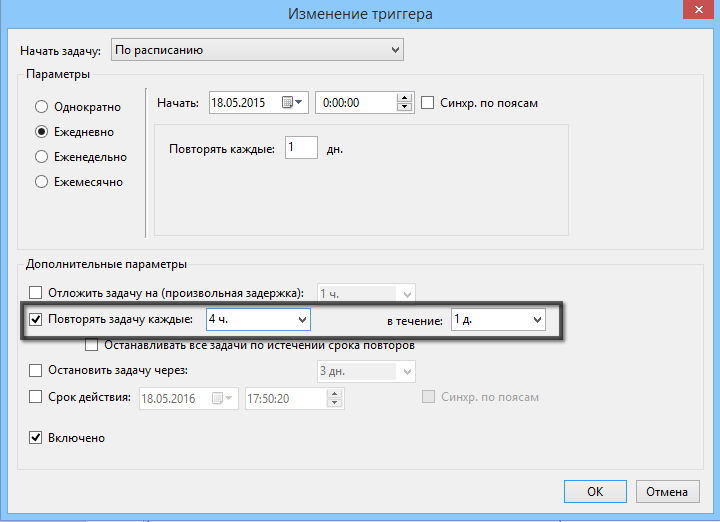The height and width of the screenshot is (522, 720).
Task: Tick Остановить задачу через checkbox
Action: pyautogui.click(x=35, y=370)
